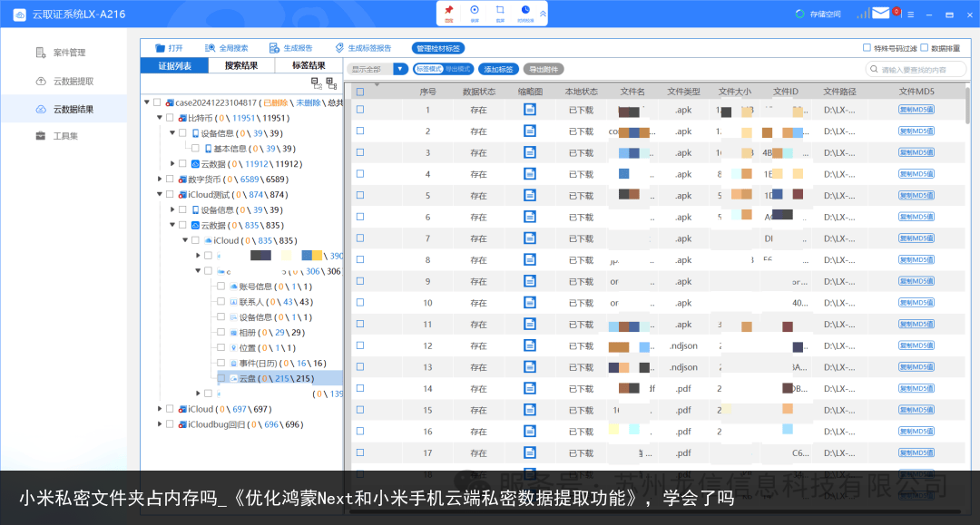The height and width of the screenshot is (525, 980).
Task: Click the 添加标签 button
Action: (498, 69)
